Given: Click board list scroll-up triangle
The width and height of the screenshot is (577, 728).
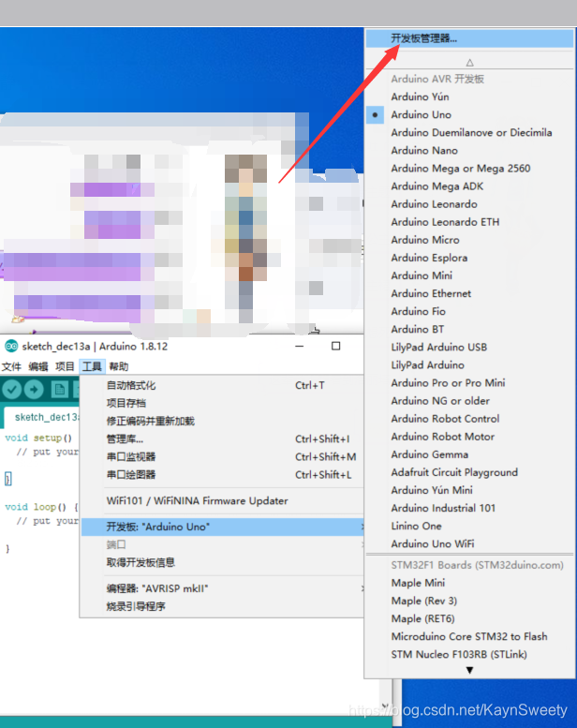Looking at the screenshot, I should tap(469, 62).
